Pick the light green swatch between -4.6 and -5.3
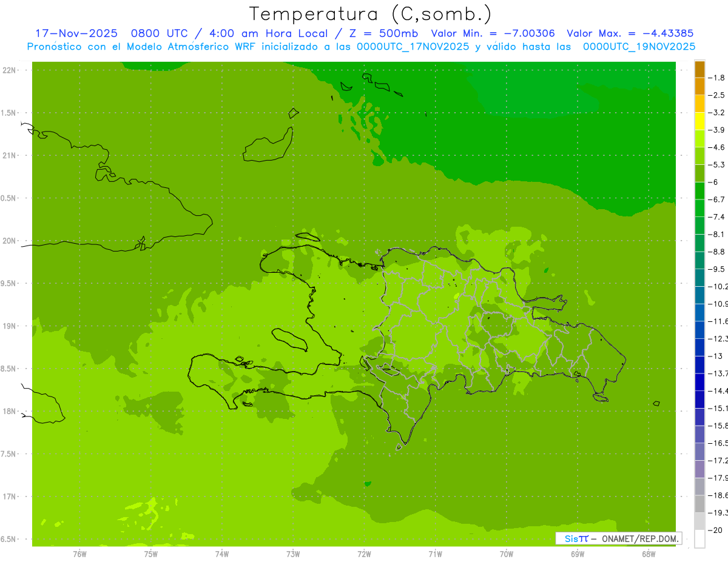This screenshot has width=728, height=562. point(700,156)
